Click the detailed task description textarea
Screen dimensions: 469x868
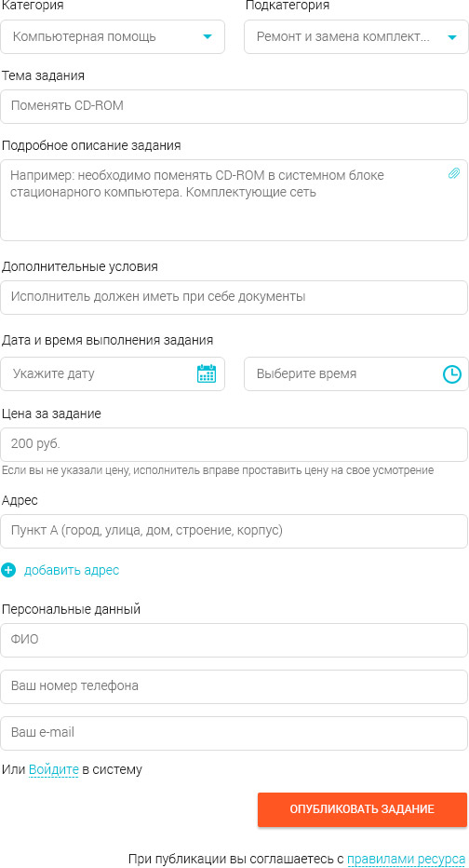coord(234,200)
